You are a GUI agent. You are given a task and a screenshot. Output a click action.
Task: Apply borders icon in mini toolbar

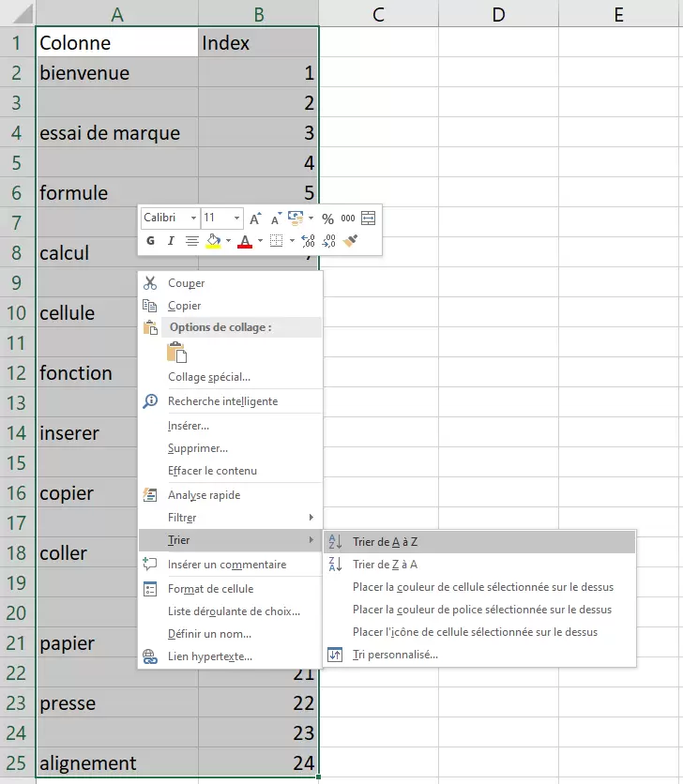click(276, 241)
